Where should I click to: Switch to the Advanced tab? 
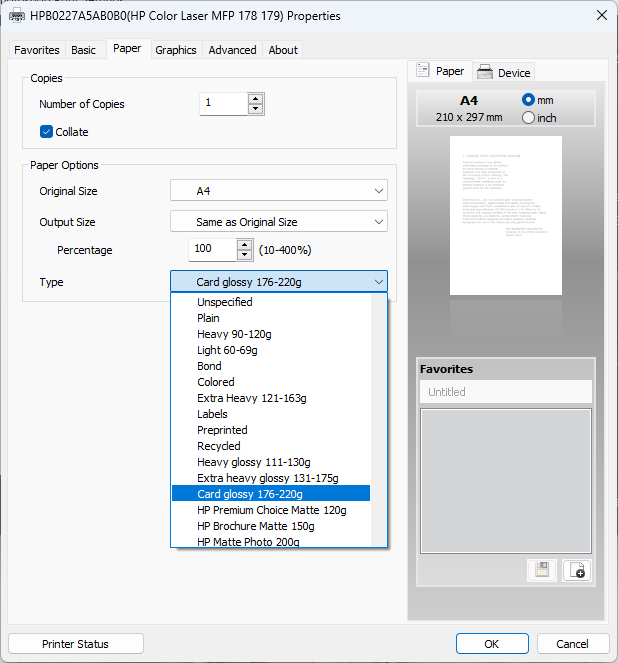click(232, 50)
